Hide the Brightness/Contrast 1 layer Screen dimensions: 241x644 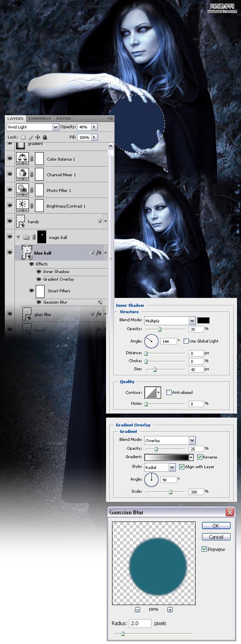(10, 206)
